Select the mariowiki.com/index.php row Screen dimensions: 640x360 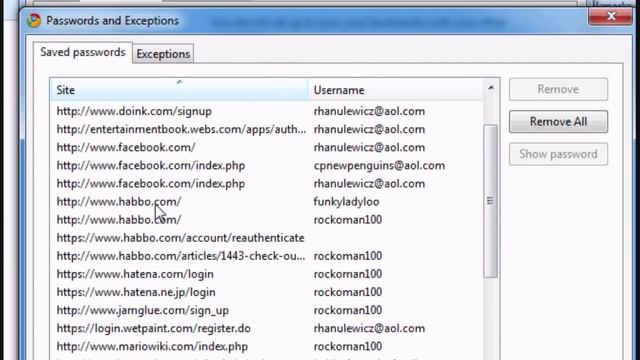point(267,347)
